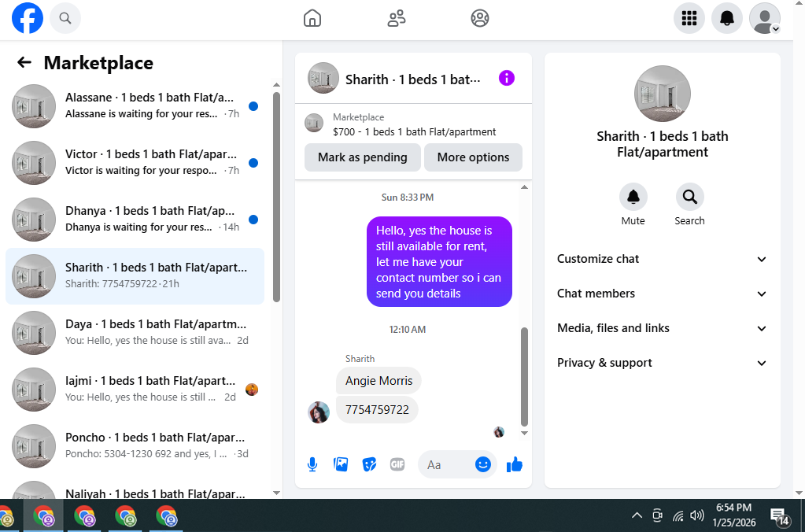Viewport: 805px width, 532px height.
Task: Go back using the Marketplace arrow
Action: [24, 63]
